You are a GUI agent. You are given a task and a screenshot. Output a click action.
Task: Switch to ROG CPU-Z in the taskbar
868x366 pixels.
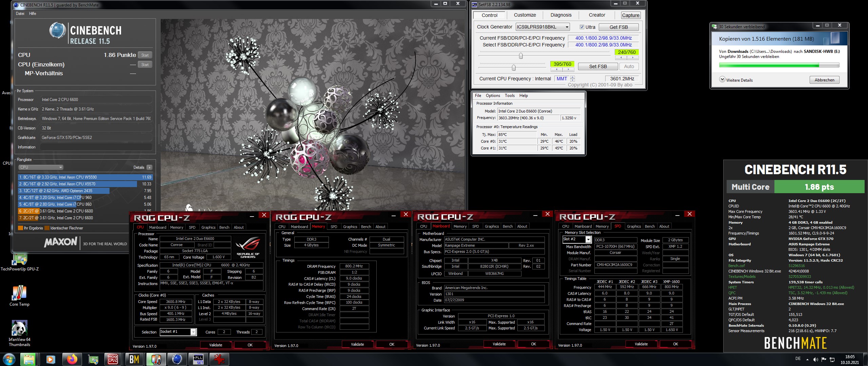[113, 359]
